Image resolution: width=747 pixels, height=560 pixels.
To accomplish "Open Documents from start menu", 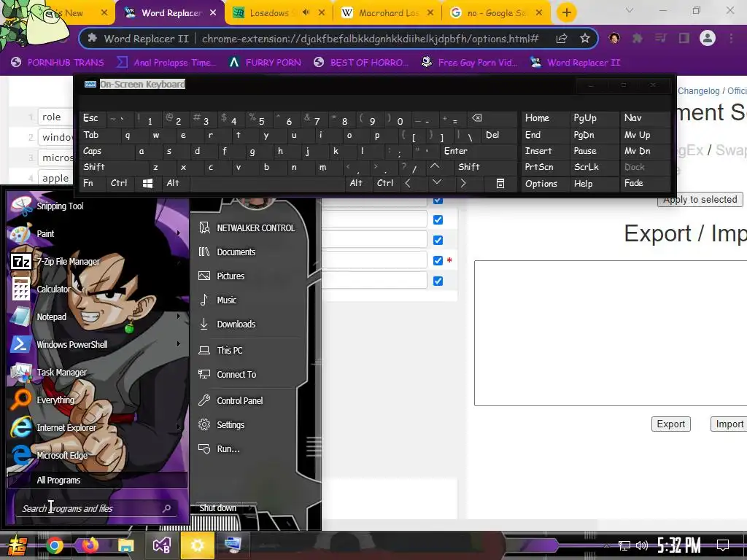I will (x=236, y=252).
